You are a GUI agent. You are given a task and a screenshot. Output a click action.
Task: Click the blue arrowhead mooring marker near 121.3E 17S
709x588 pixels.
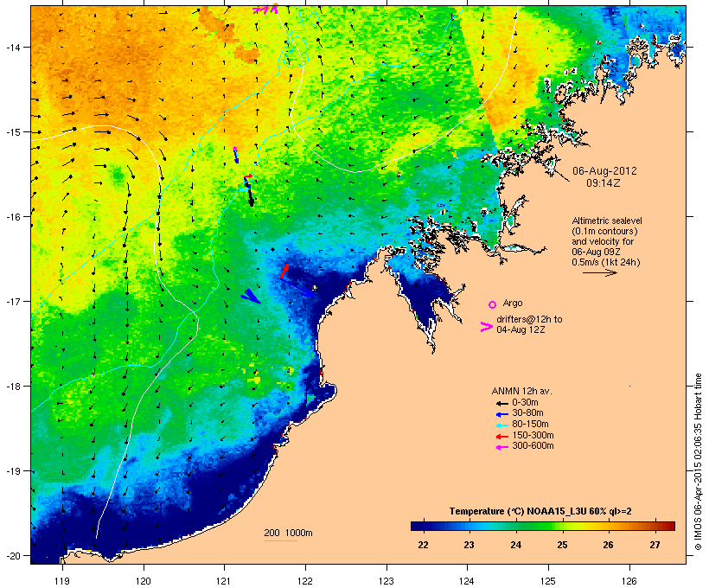[x=250, y=296]
